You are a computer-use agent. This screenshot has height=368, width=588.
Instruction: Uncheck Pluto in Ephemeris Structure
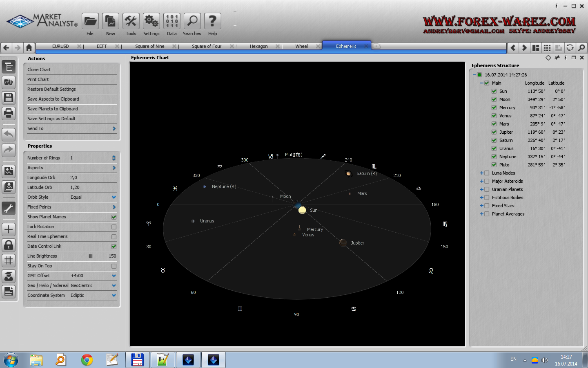(x=494, y=165)
